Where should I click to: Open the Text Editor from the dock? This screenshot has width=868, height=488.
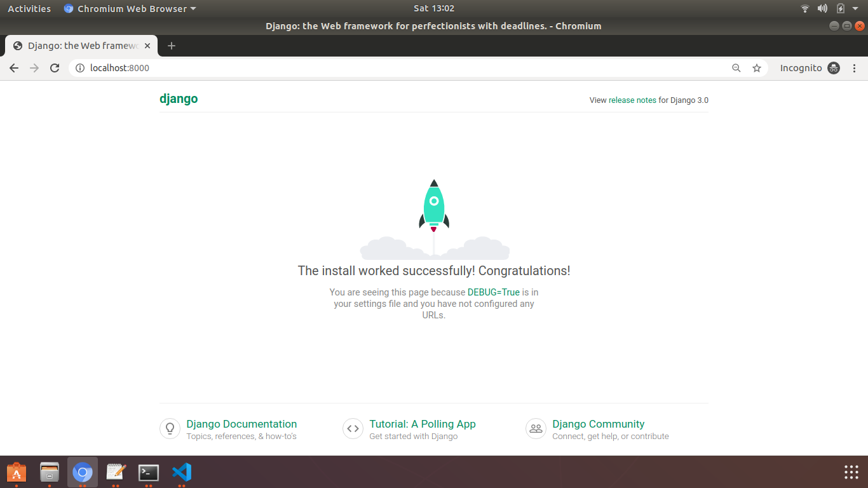click(x=116, y=472)
